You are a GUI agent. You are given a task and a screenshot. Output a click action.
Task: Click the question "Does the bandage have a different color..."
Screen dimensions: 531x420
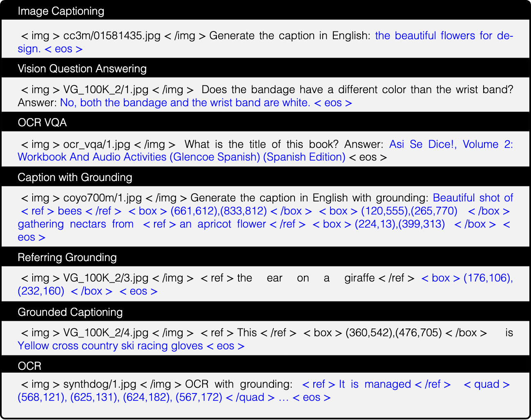pos(357,90)
